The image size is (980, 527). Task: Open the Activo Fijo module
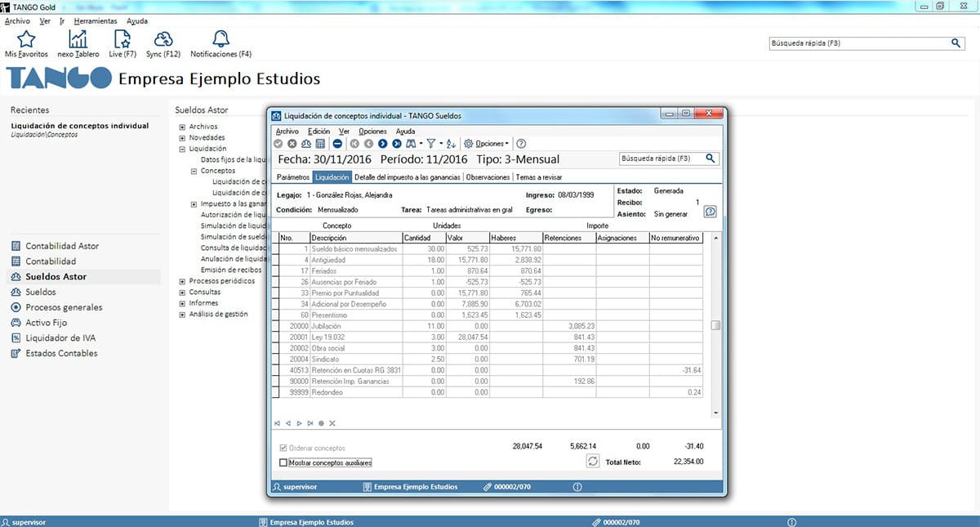coord(45,323)
